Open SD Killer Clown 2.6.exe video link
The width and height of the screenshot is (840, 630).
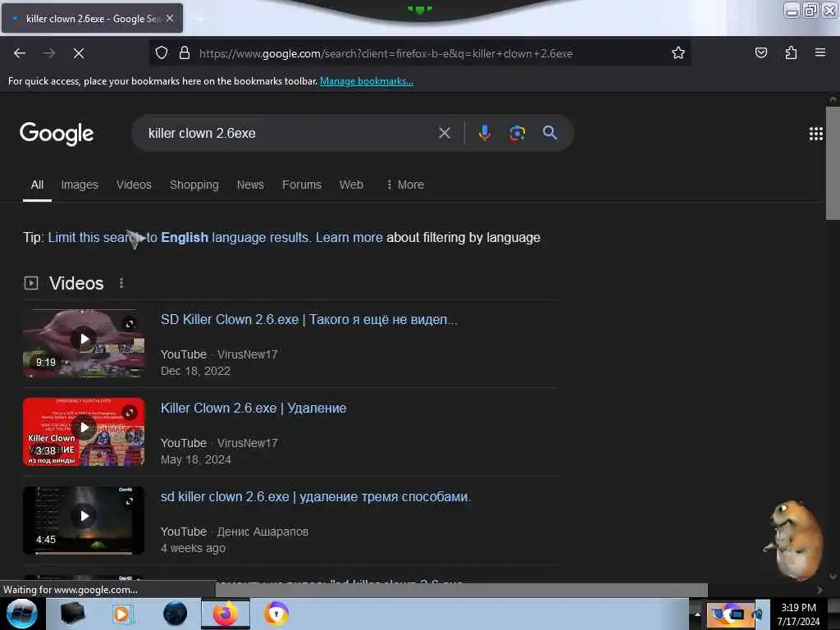[x=309, y=319]
